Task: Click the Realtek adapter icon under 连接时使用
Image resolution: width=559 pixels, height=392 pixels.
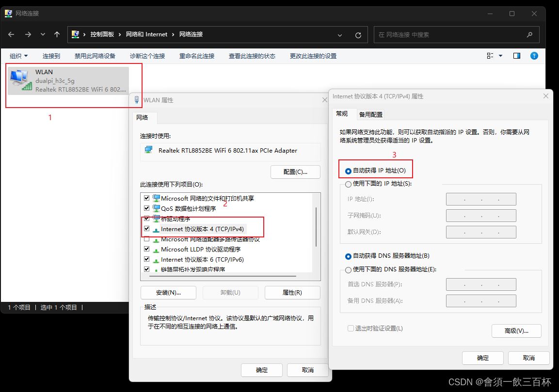Action: 149,150
